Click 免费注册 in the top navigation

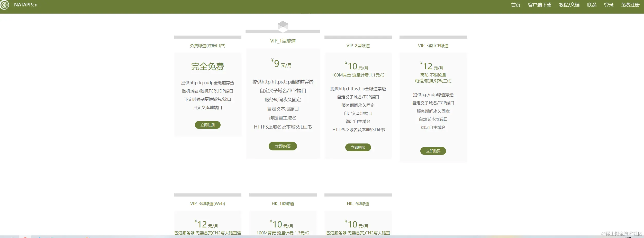pos(630,5)
